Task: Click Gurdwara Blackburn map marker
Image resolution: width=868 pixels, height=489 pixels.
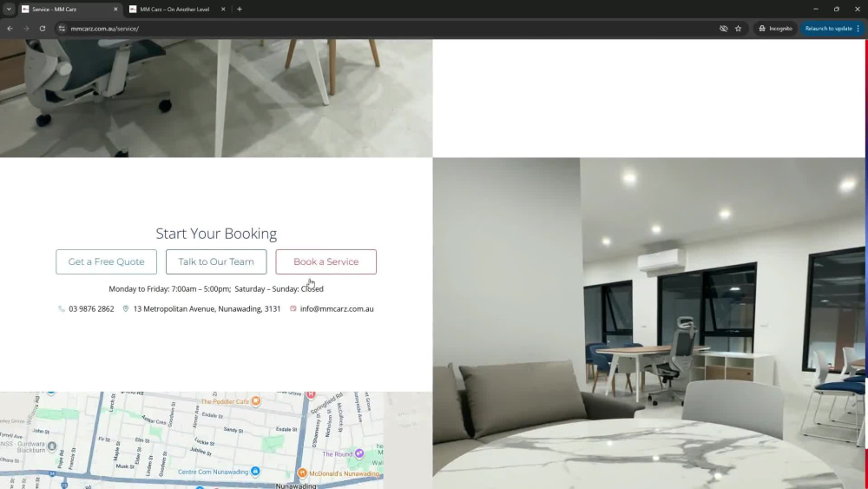Action: pos(51,446)
